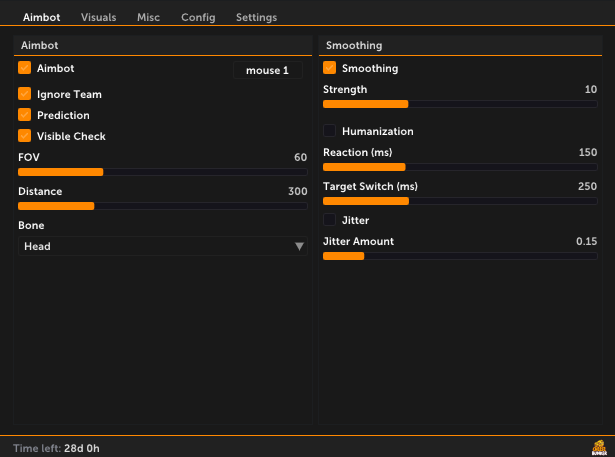Click the Jitter Amount slider bar

[460, 256]
